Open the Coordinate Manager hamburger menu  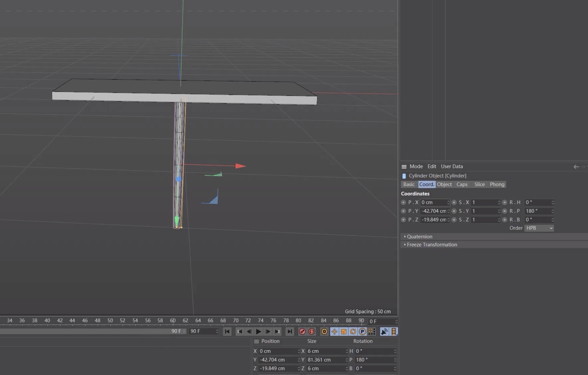point(256,341)
